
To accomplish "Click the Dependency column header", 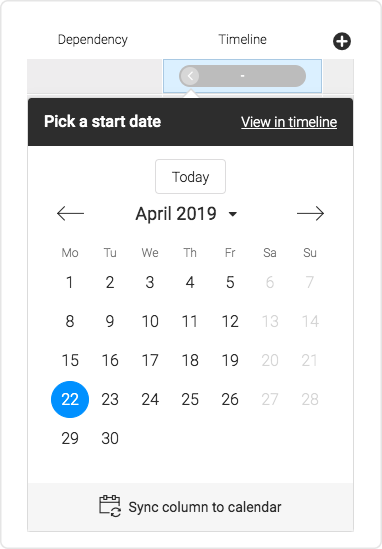I will tap(93, 40).
